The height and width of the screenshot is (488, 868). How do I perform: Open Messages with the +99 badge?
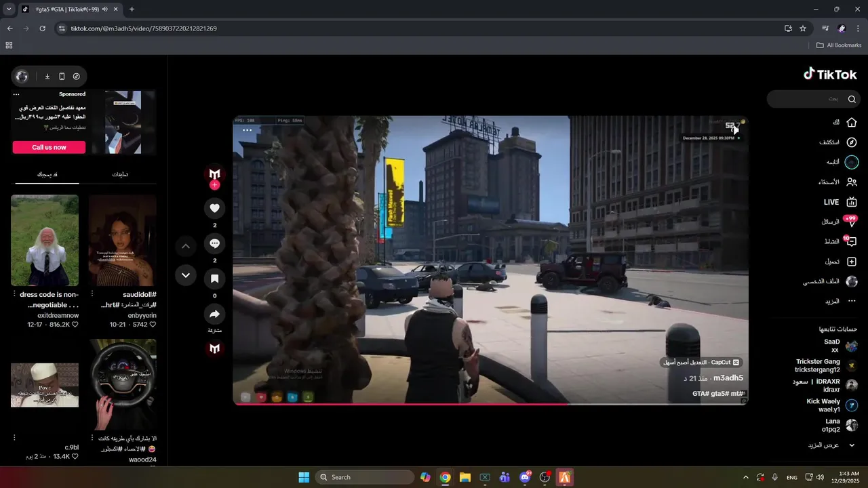point(839,222)
